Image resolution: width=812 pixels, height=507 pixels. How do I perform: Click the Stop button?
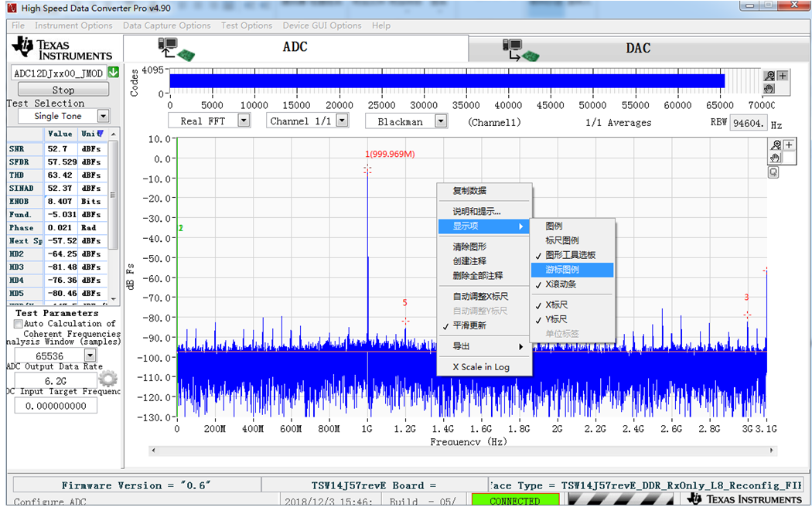click(x=63, y=90)
